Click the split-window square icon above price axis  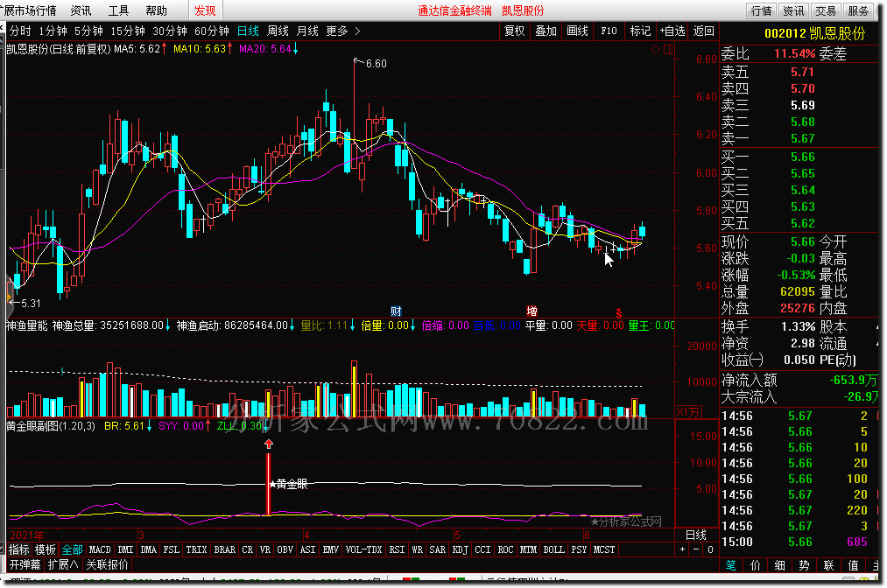coord(668,50)
